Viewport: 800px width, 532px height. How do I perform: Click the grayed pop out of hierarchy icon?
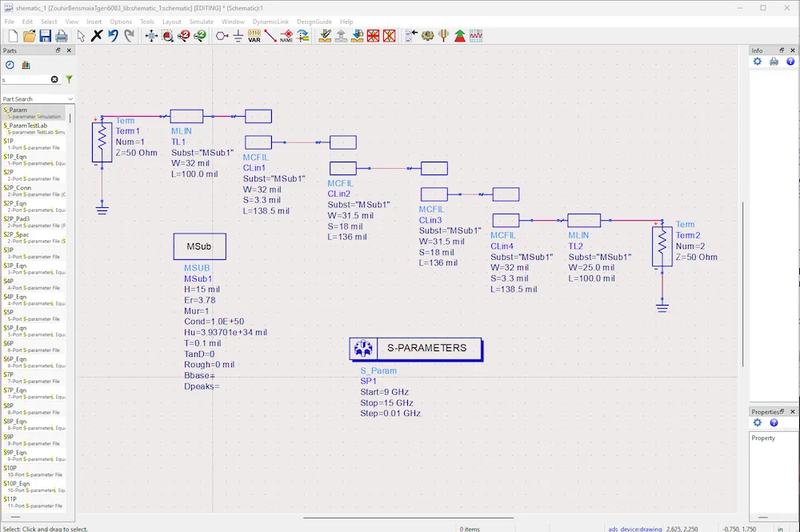[342, 36]
